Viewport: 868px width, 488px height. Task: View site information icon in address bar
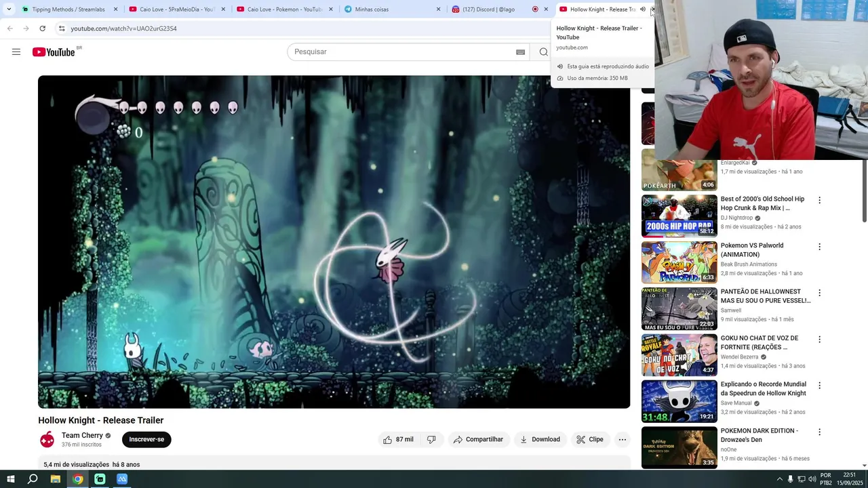(x=61, y=28)
